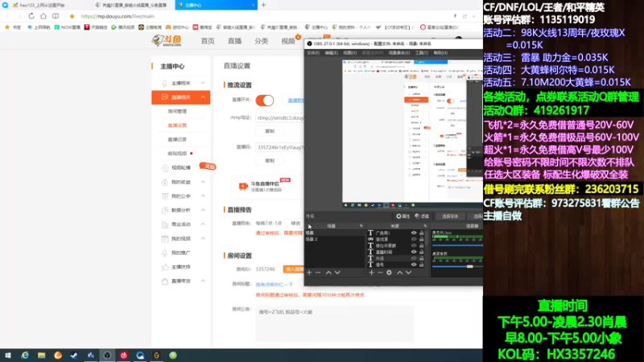The width and height of the screenshot is (644, 362).
Task: Expand the 商业活动 sidebar section
Action: click(203, 224)
